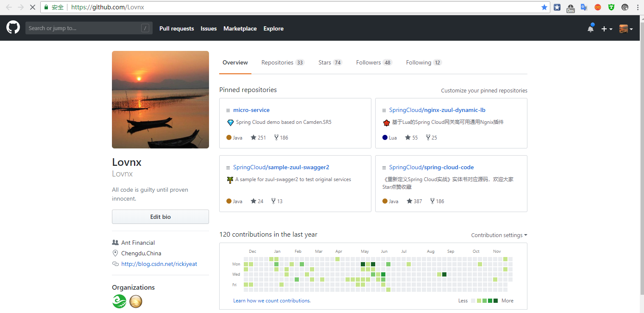644x313 pixels.
Task: Open SpringCloud/spring-cloud-code repository link
Action: click(x=432, y=167)
